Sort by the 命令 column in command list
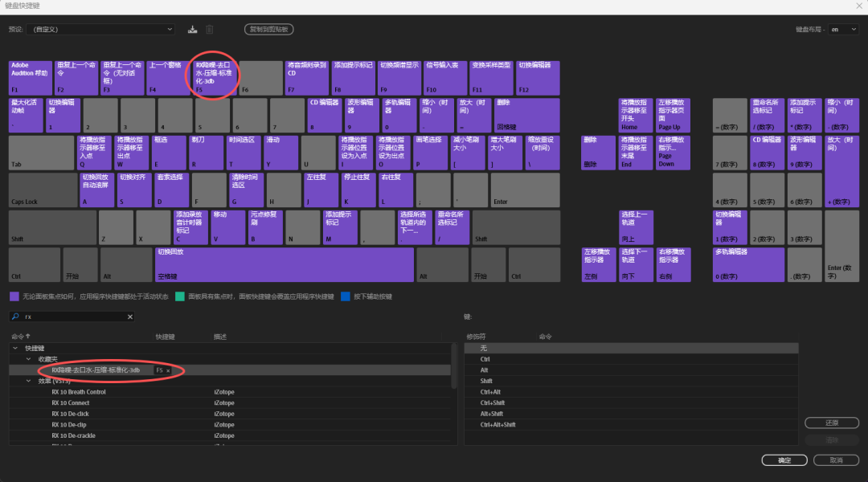 point(21,337)
